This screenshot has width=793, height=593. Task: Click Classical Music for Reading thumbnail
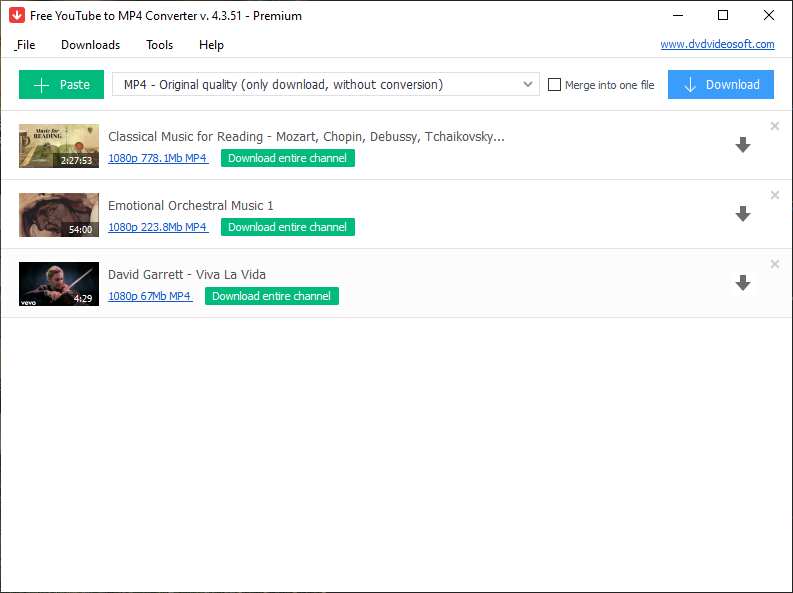coord(59,146)
